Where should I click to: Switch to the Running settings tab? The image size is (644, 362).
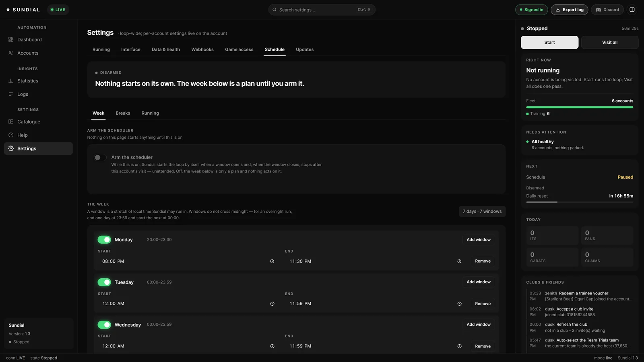pyautogui.click(x=101, y=49)
